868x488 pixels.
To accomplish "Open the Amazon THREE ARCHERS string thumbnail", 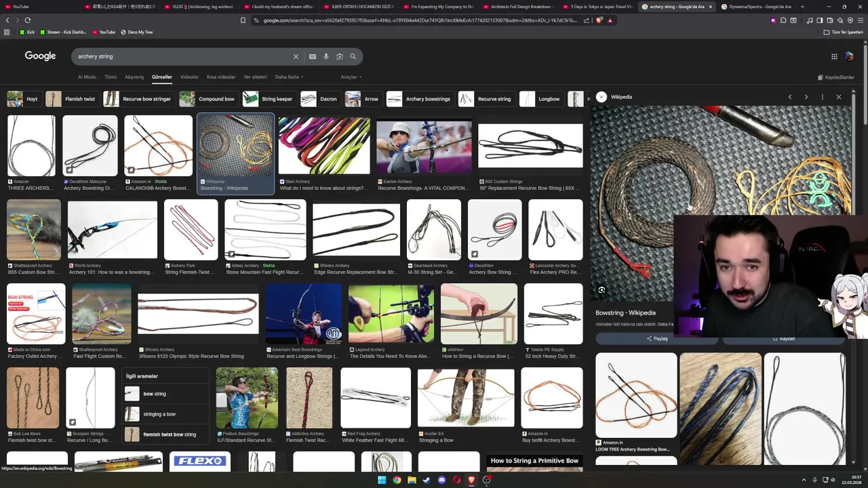I will pyautogui.click(x=31, y=146).
